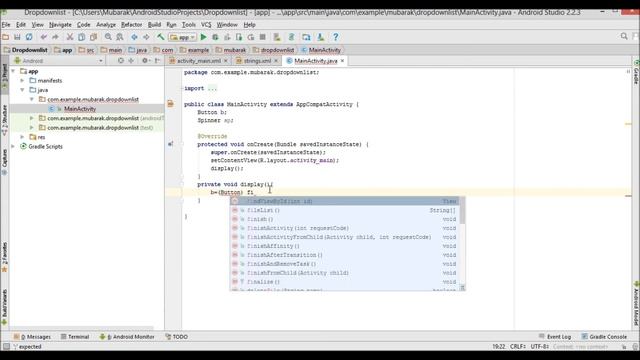Screen dimensions: 640x360
Task: Click the Make Project hammer icon
Action: pos(160,37)
